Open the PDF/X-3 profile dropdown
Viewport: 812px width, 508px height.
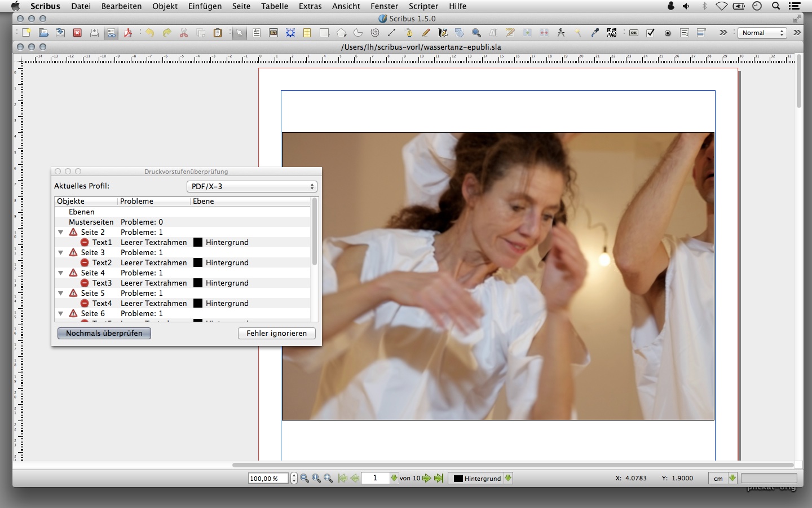pyautogui.click(x=251, y=186)
